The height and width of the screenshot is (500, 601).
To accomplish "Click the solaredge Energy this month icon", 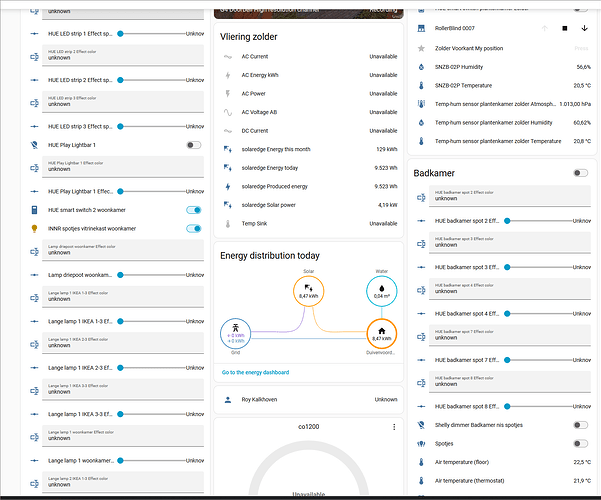I will tap(228, 150).
